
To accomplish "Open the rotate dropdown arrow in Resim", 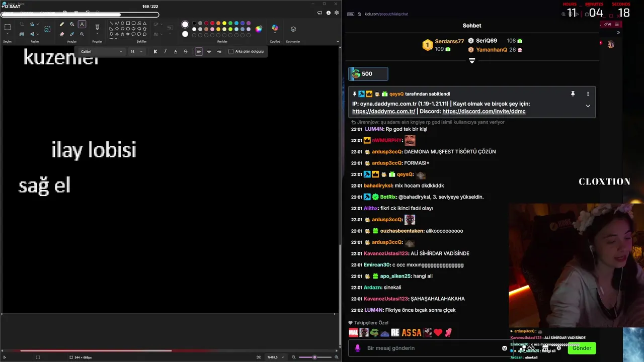I will [x=38, y=24].
